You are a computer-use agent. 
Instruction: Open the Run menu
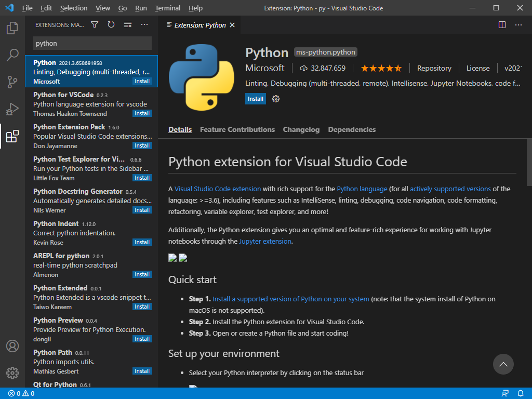(x=141, y=8)
